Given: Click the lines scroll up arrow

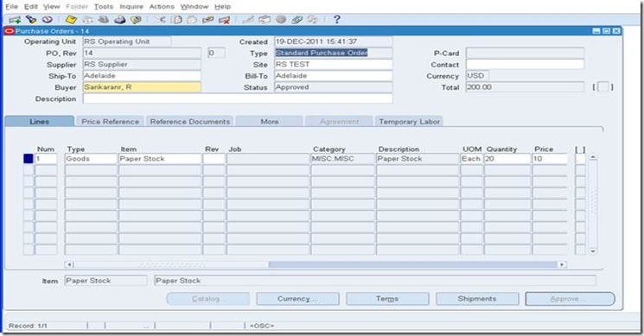Looking at the screenshot, I should click(593, 157).
